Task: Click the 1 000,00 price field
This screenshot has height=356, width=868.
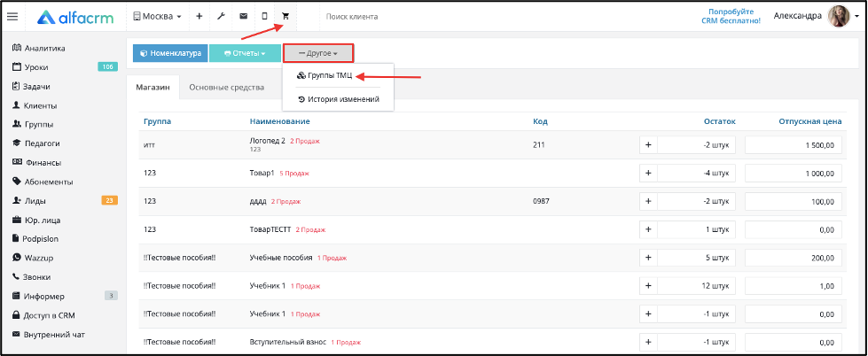Action: pos(794,173)
